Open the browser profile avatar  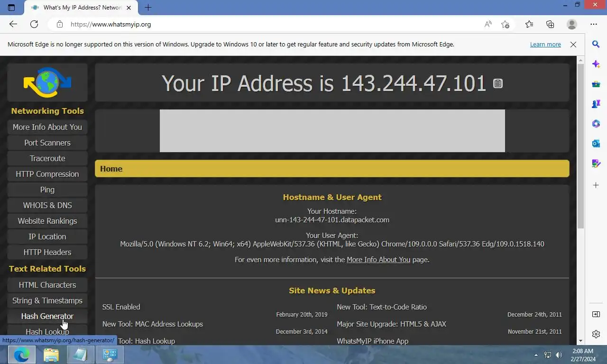click(572, 24)
